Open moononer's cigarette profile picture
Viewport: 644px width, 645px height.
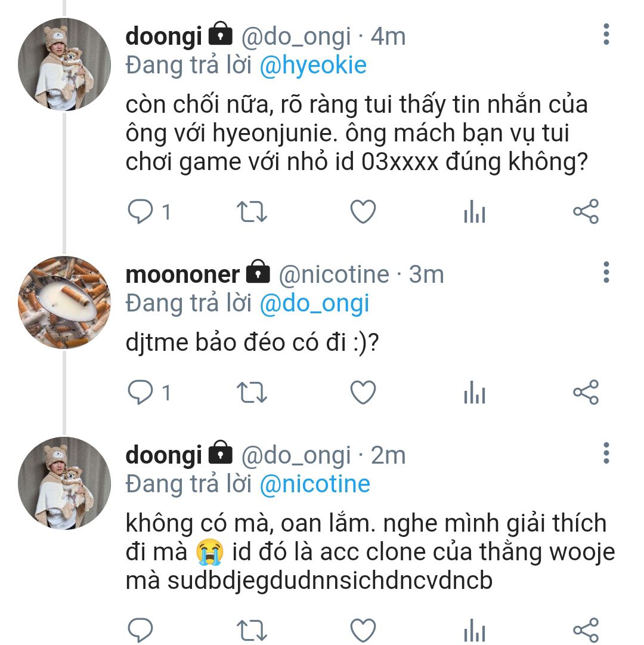[65, 303]
